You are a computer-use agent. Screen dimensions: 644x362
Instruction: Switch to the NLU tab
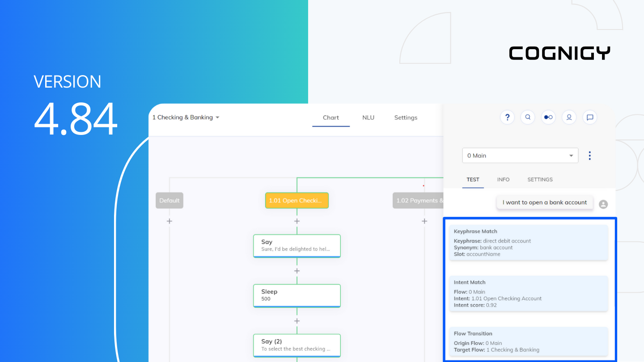[368, 117]
